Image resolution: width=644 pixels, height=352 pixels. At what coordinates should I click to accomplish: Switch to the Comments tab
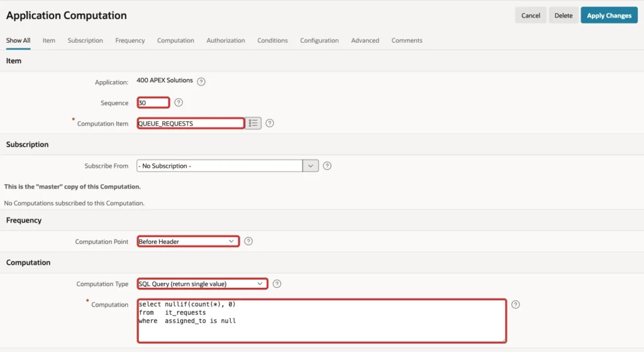[407, 41]
